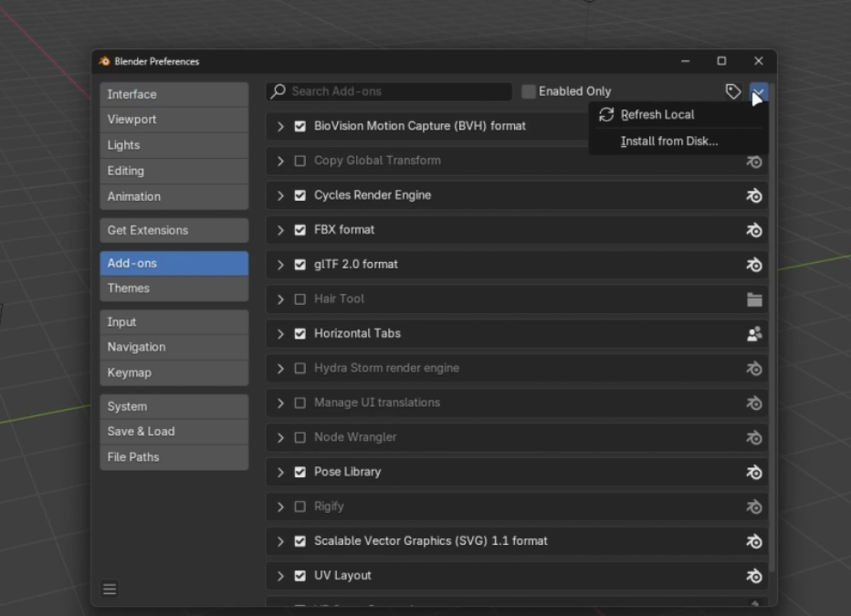Open the Save & Load section
Viewport: 851px width, 616px height.
tap(174, 432)
